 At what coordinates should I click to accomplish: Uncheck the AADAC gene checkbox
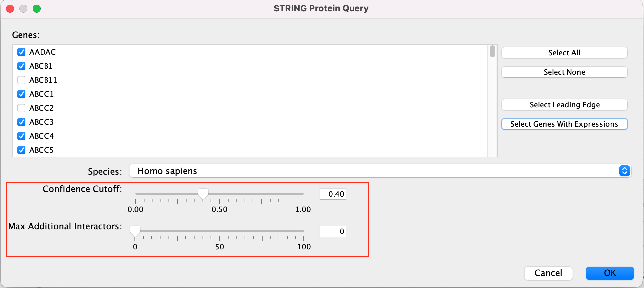click(21, 52)
